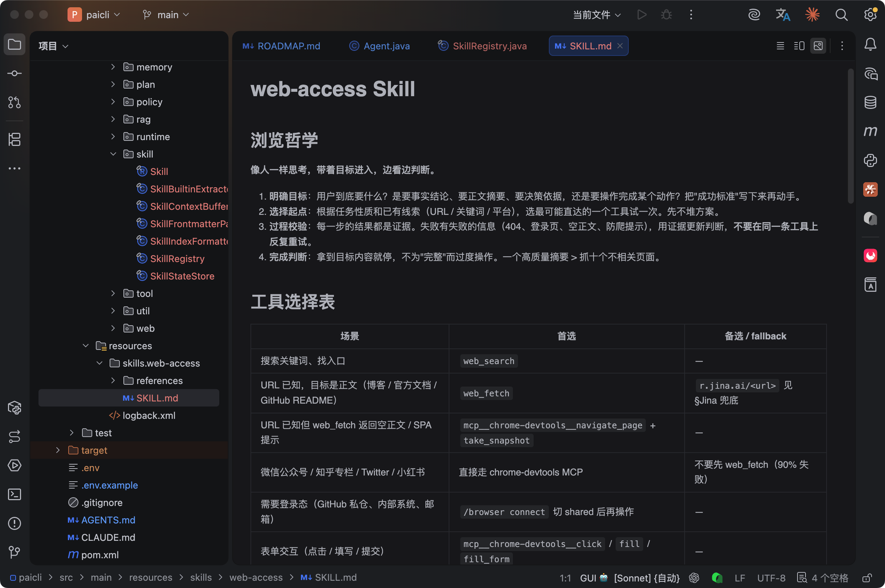Open the Project tool window folder icon
This screenshot has width=885, height=588.
pos(14,45)
